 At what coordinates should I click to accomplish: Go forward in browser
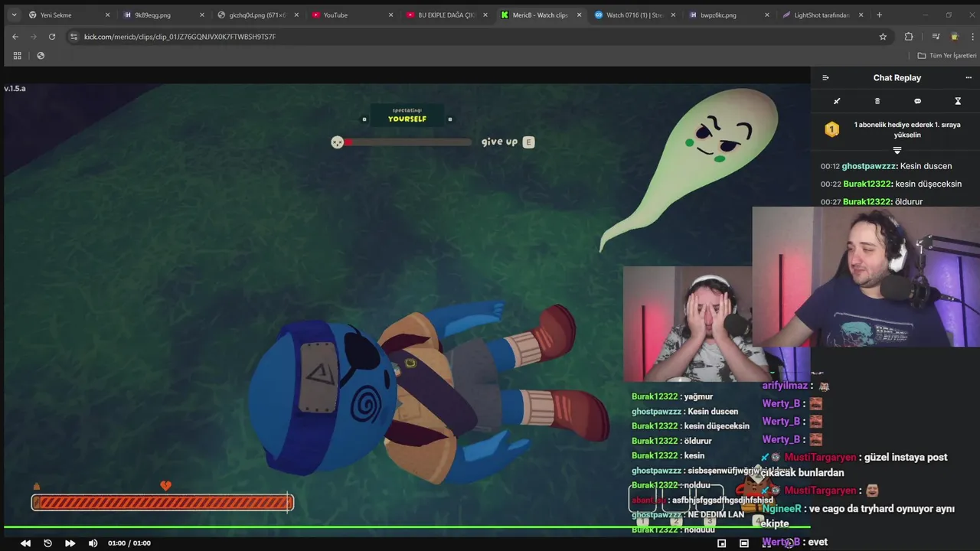[x=34, y=36]
